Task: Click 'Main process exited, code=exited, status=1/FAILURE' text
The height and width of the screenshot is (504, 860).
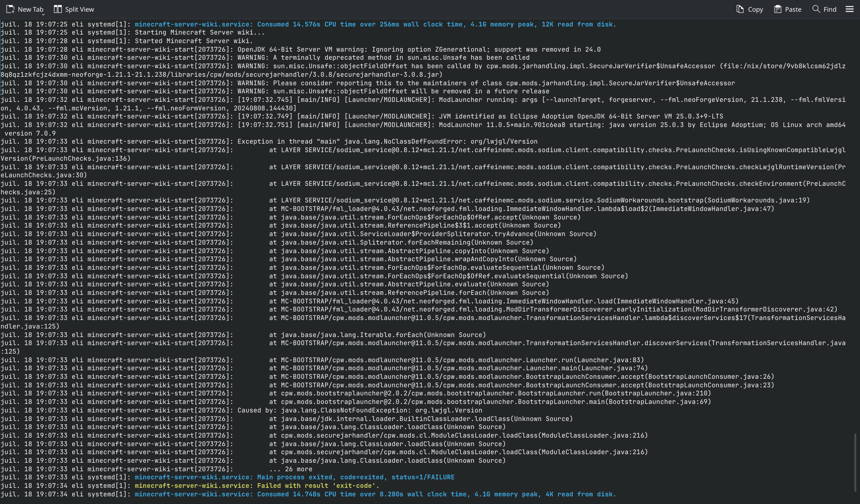Action: click(355, 477)
